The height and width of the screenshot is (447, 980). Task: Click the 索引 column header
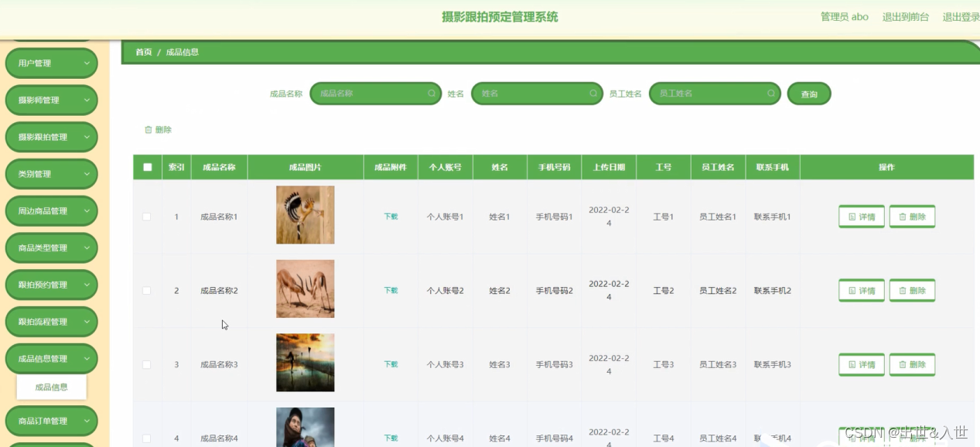[x=176, y=167]
